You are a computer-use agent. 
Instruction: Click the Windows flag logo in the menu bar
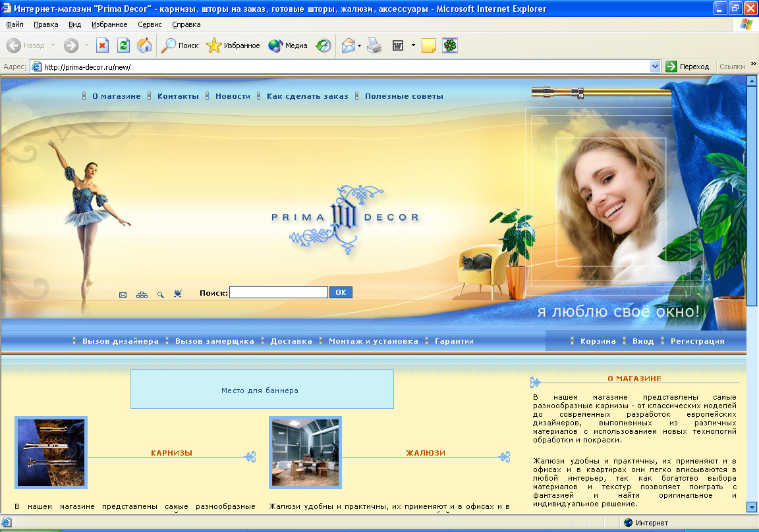coord(746,24)
